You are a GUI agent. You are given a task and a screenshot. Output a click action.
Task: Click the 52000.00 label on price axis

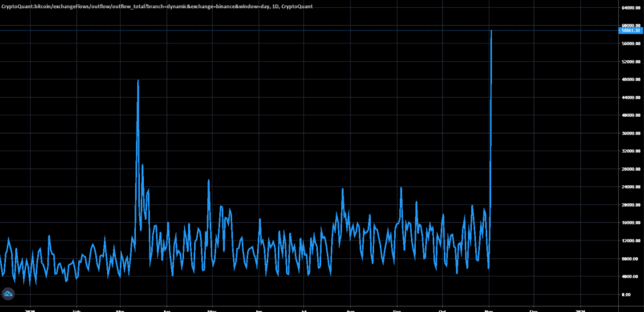pyautogui.click(x=630, y=62)
